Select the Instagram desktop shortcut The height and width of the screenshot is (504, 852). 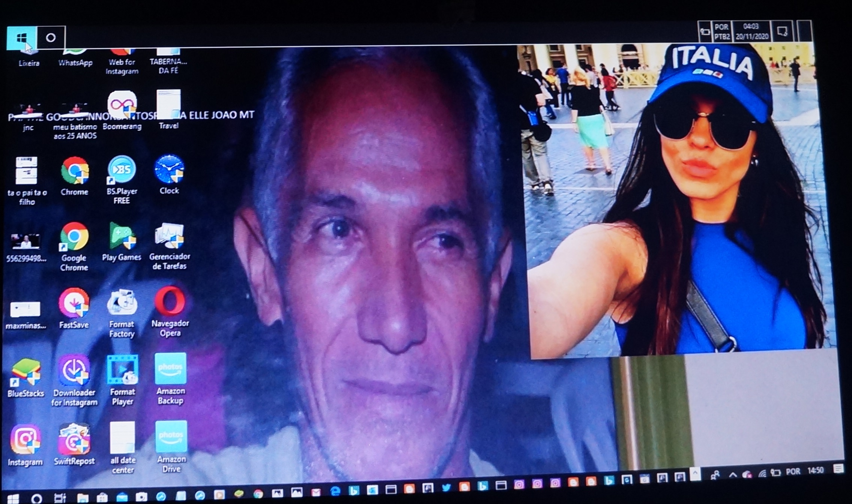pos(25,439)
